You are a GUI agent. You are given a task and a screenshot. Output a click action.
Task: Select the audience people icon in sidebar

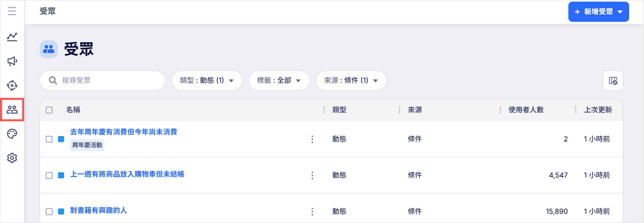(12, 110)
